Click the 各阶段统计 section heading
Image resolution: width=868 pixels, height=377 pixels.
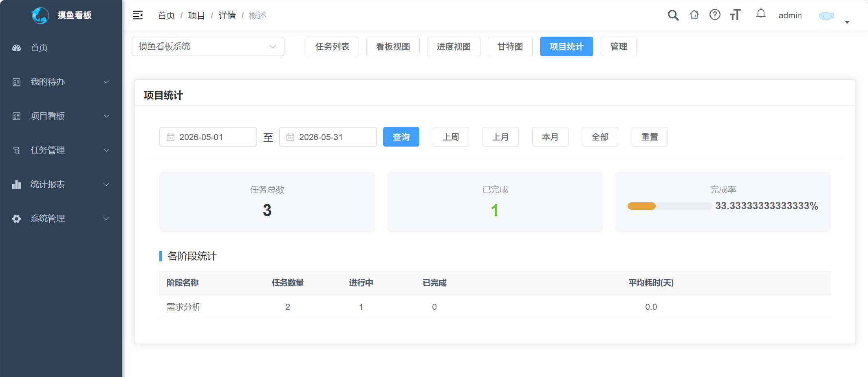click(x=192, y=256)
